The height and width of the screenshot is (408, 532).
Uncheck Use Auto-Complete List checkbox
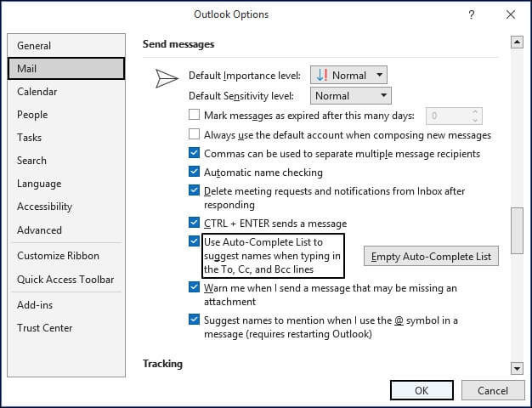pos(194,241)
